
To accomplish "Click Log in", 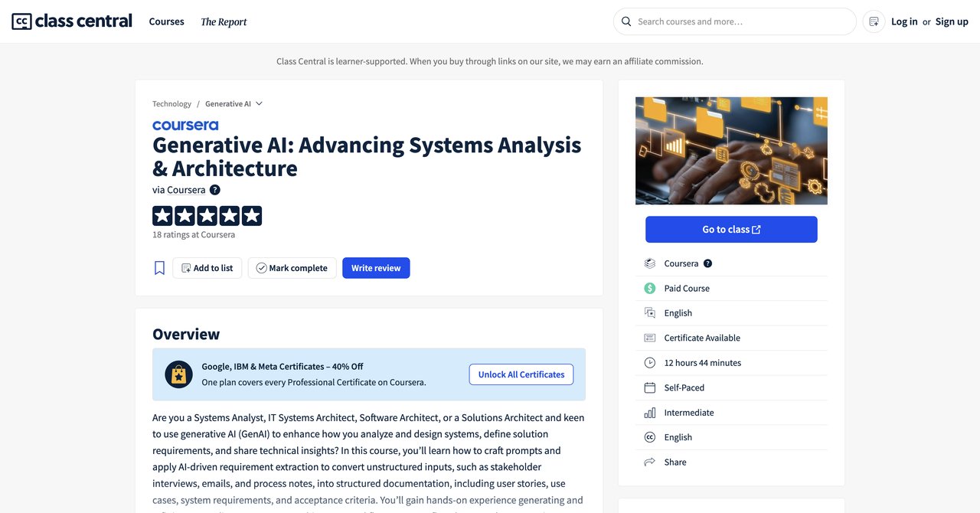I will tap(904, 21).
